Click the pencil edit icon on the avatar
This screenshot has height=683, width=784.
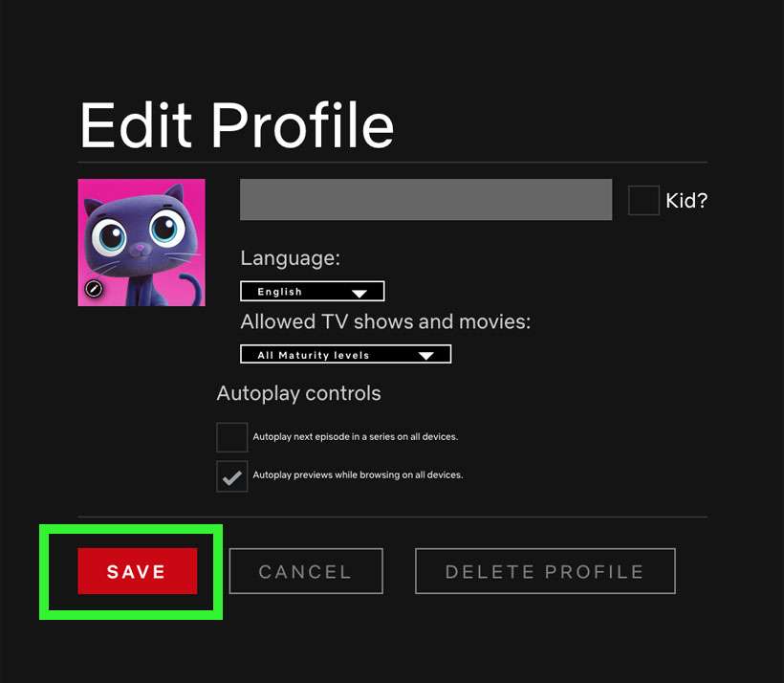point(94,289)
